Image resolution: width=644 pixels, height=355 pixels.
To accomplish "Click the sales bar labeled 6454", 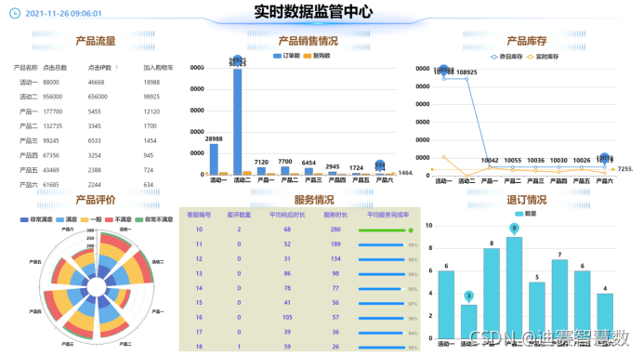I will (x=309, y=171).
